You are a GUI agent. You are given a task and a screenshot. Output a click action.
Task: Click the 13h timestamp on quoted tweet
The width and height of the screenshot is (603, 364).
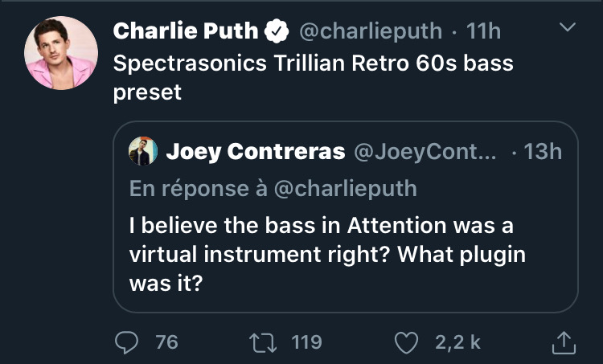tap(542, 151)
